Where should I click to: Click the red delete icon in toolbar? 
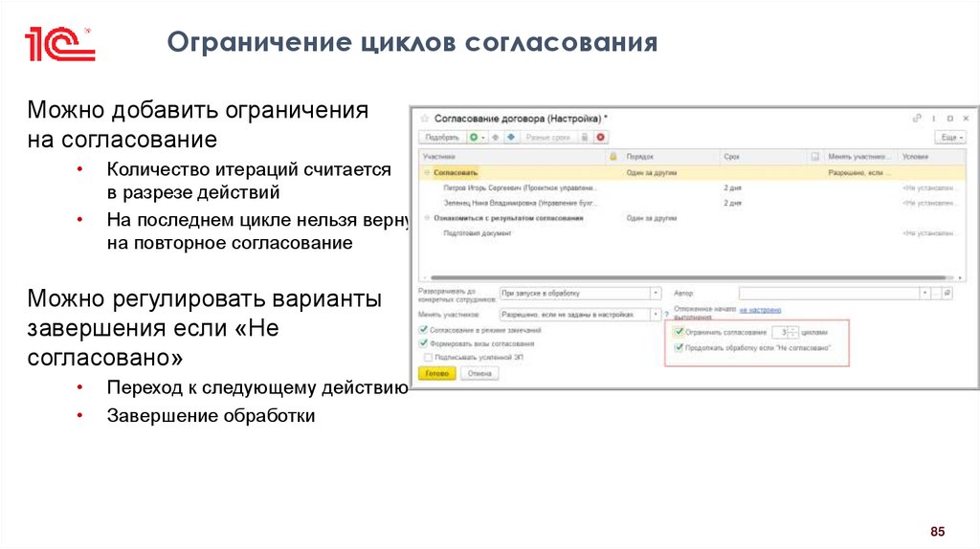pyautogui.click(x=601, y=138)
